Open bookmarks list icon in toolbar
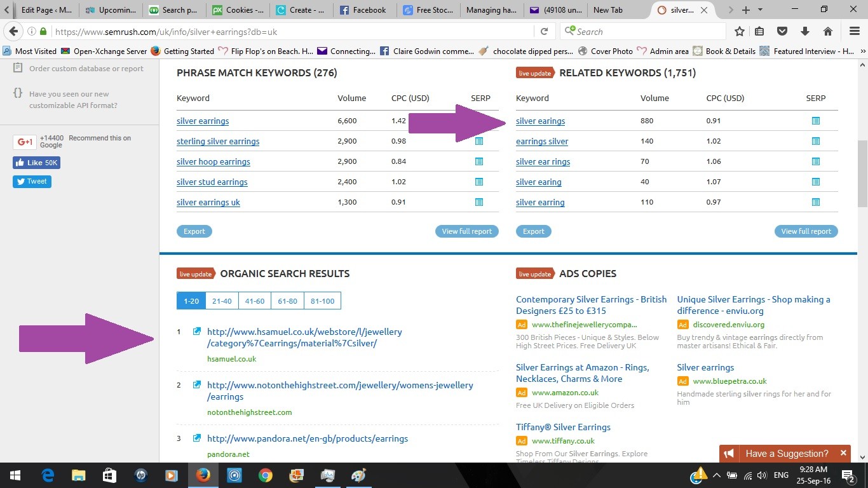 tap(760, 31)
